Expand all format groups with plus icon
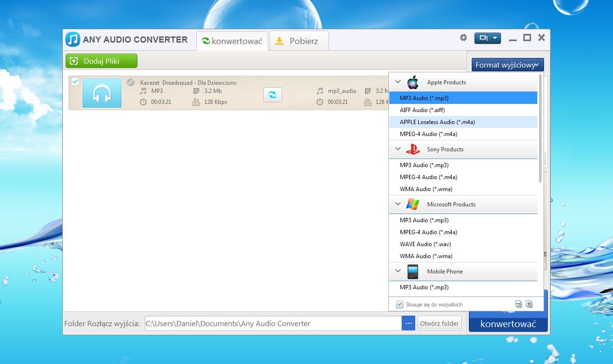This screenshot has width=613, height=364. coord(529,304)
